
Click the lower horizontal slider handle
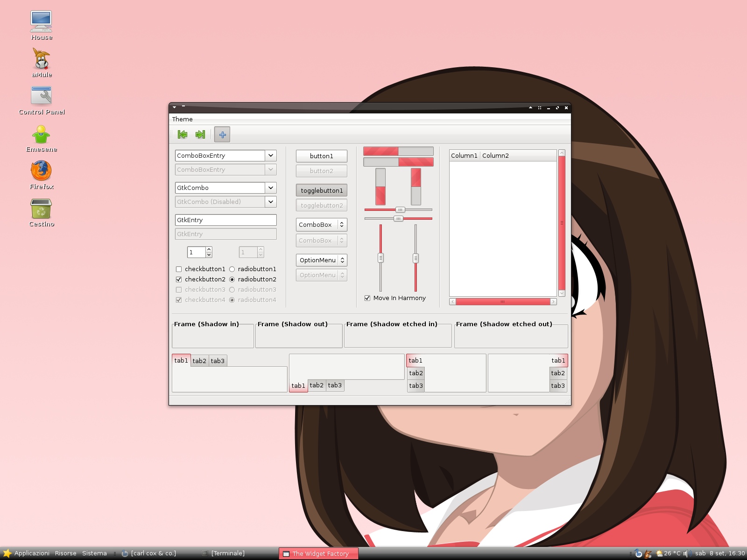tap(398, 218)
